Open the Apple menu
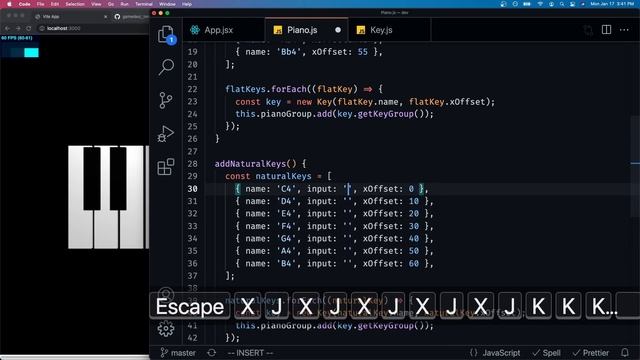The image size is (640, 360). (9, 4)
